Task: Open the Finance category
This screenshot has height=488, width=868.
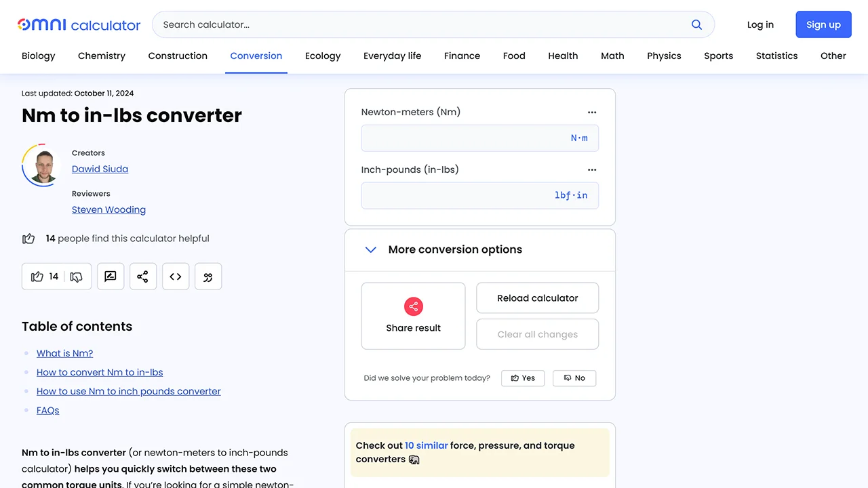Action: 462,56
